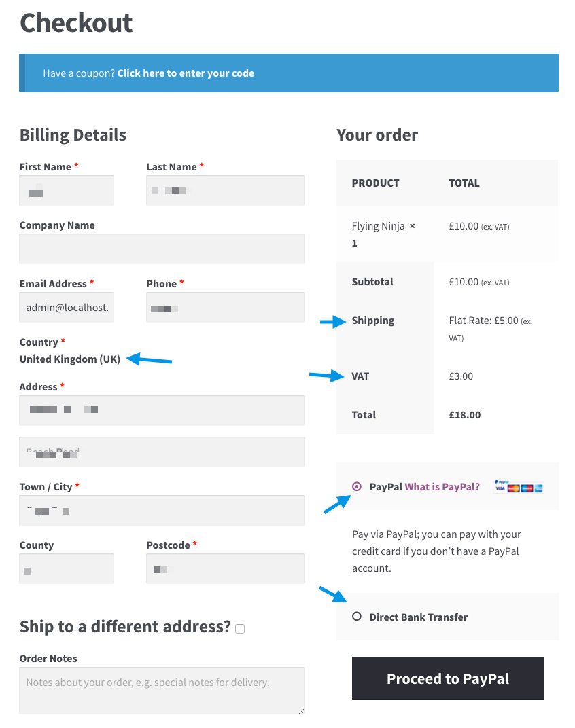Click the Postcode field
Screen dimensions: 575x728
[225, 568]
